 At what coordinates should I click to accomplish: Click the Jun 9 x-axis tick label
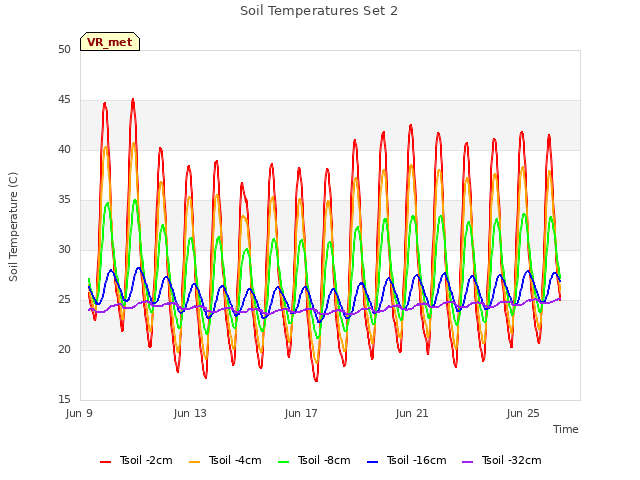click(79, 413)
